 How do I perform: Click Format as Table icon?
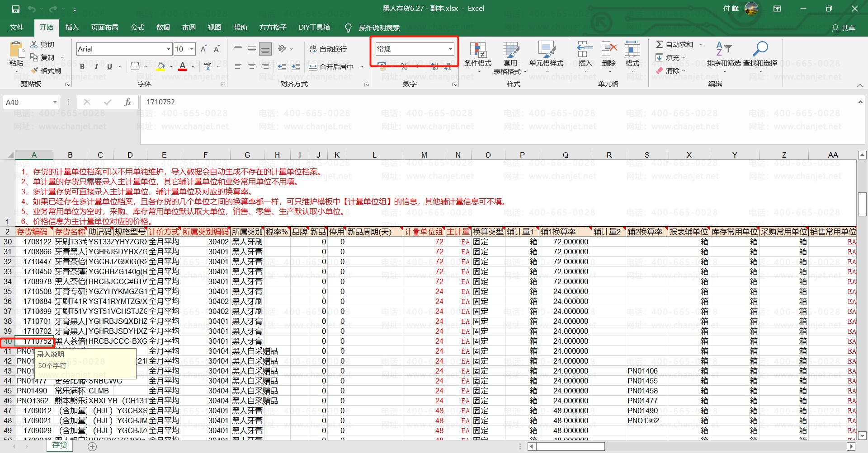pyautogui.click(x=510, y=50)
